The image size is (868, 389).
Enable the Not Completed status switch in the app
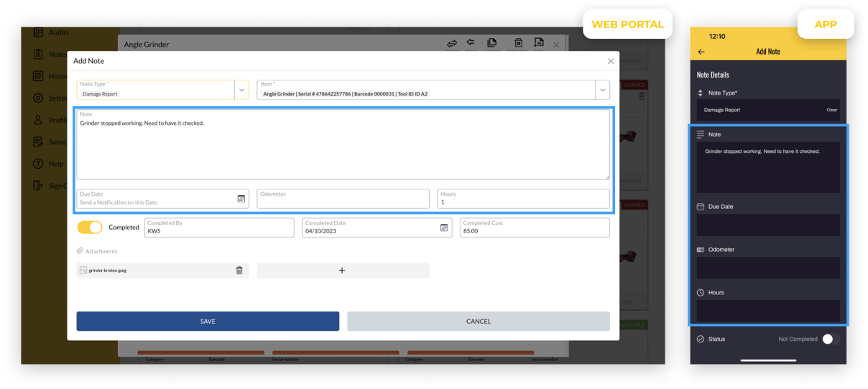[830, 339]
